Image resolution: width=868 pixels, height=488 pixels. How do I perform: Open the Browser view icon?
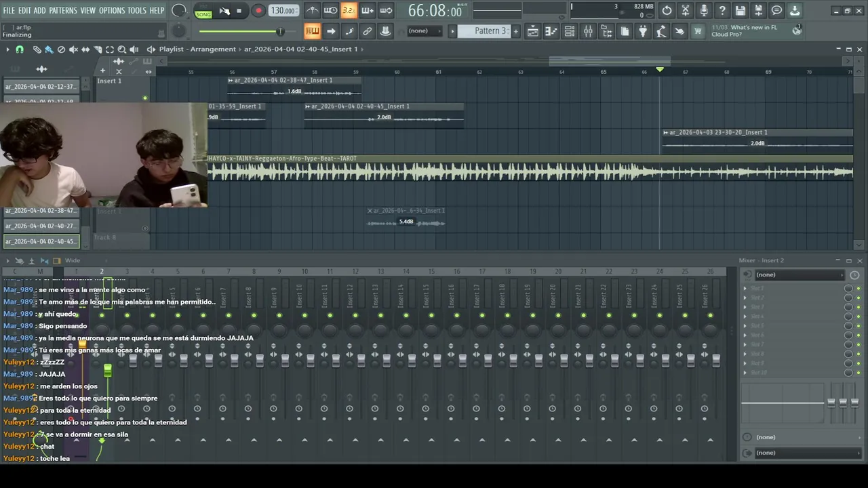pyautogui.click(x=606, y=31)
